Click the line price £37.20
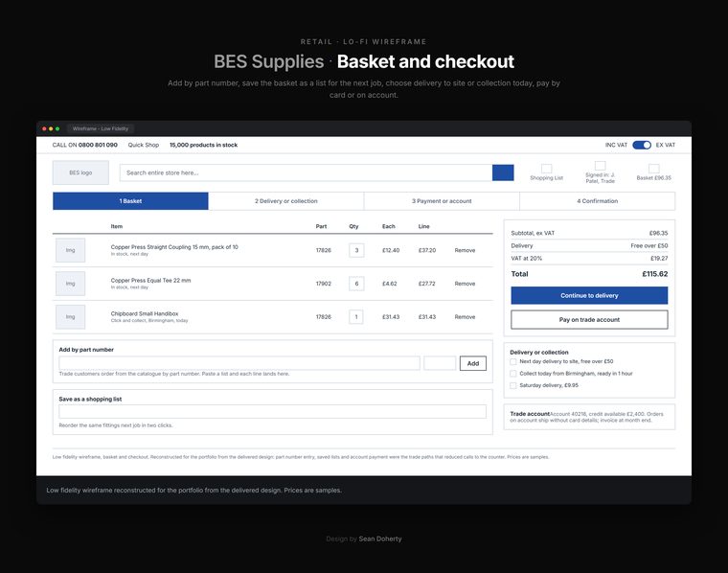The height and width of the screenshot is (573, 728). pos(427,250)
